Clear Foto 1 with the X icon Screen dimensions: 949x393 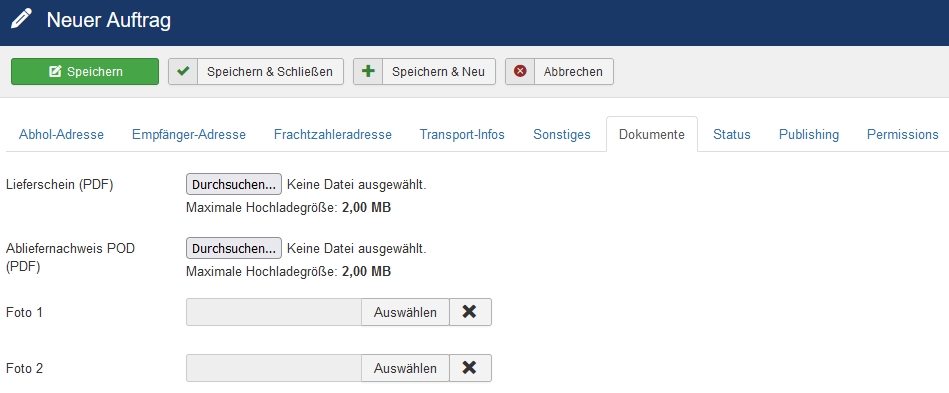click(470, 312)
